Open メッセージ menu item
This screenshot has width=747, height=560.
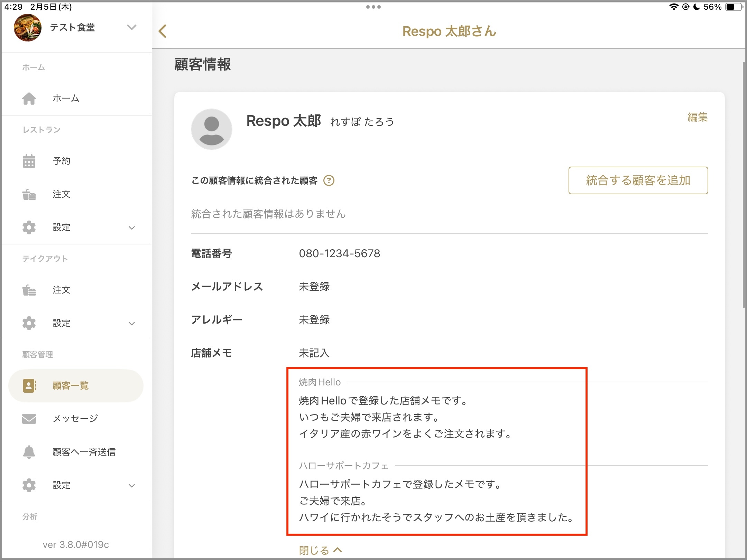pyautogui.click(x=75, y=419)
